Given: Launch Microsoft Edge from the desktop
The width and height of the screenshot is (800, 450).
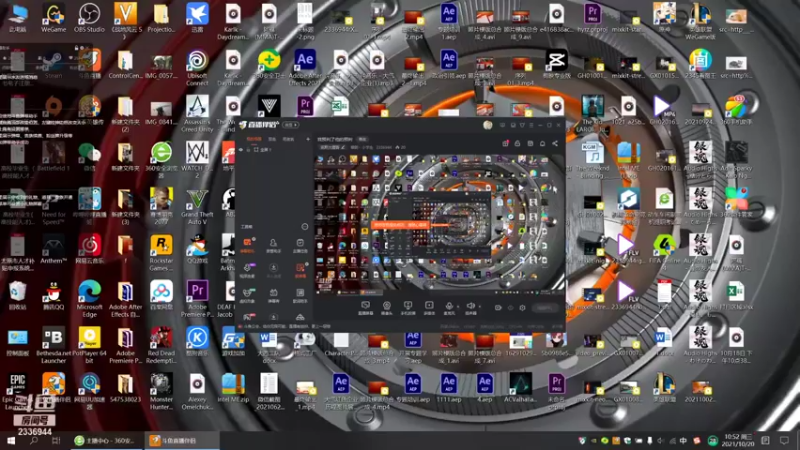Looking at the screenshot, I should [x=89, y=299].
